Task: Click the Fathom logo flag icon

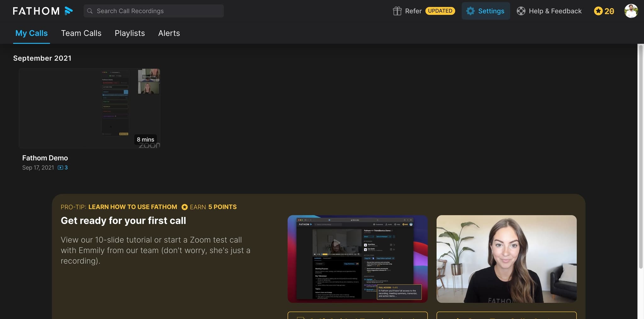Action: (x=69, y=11)
